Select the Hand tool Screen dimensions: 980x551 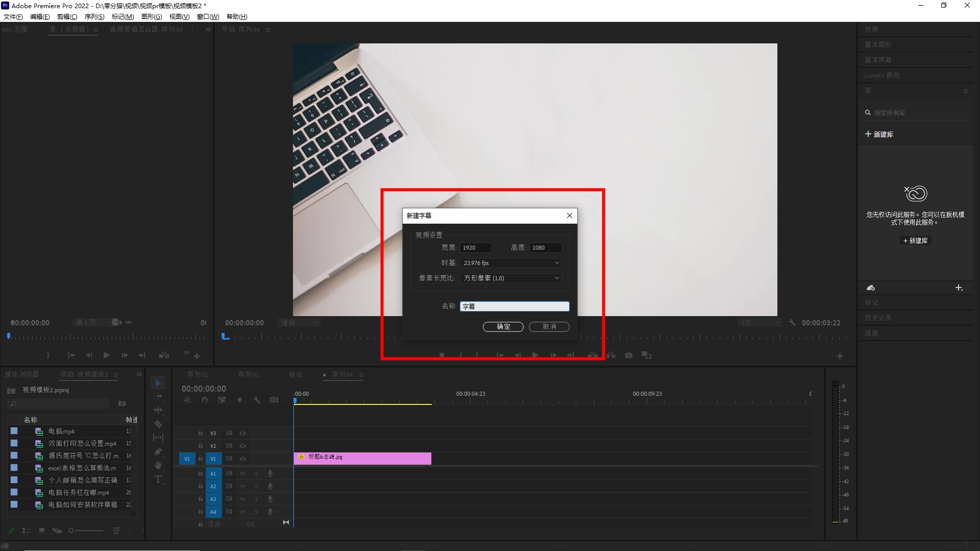pos(158,465)
